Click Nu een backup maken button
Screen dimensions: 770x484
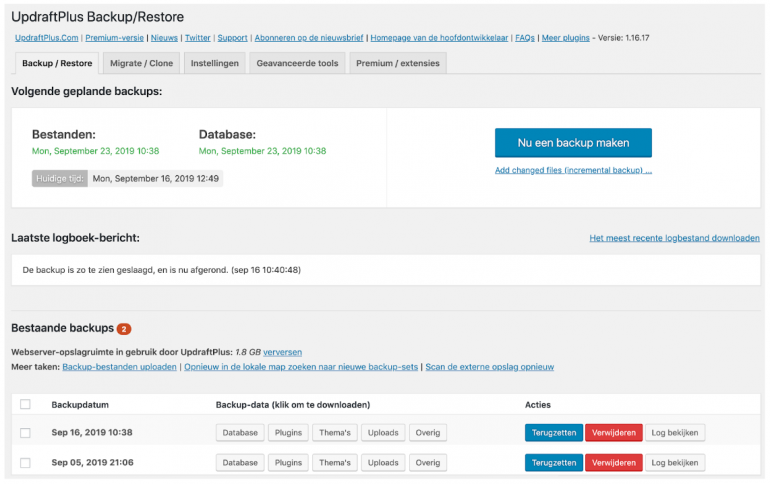[x=573, y=143]
